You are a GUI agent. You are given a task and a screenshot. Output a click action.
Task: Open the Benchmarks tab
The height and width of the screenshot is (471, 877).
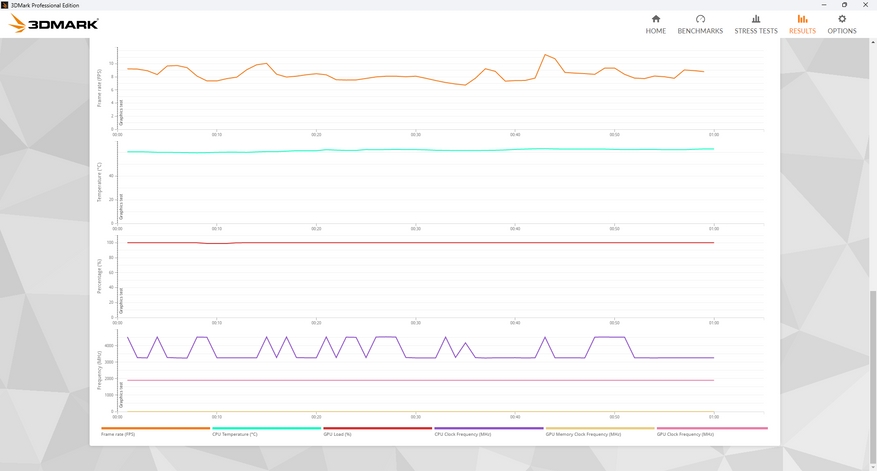click(x=700, y=25)
